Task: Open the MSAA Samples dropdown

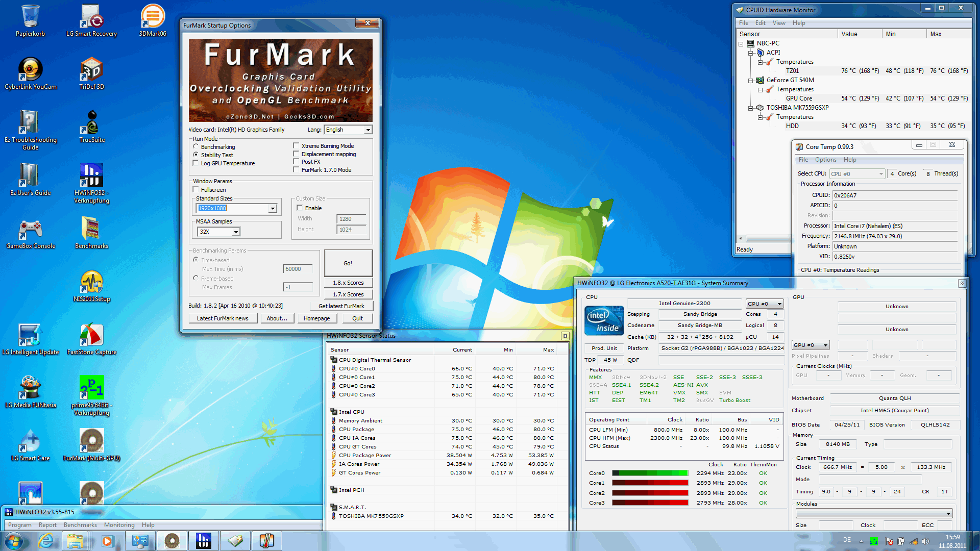Action: (x=236, y=232)
